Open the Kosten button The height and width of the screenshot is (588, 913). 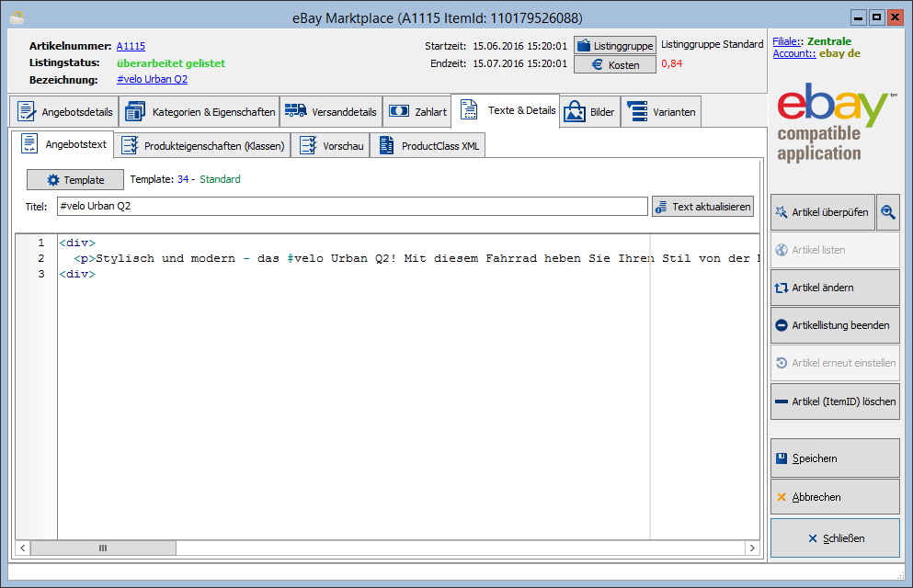615,64
